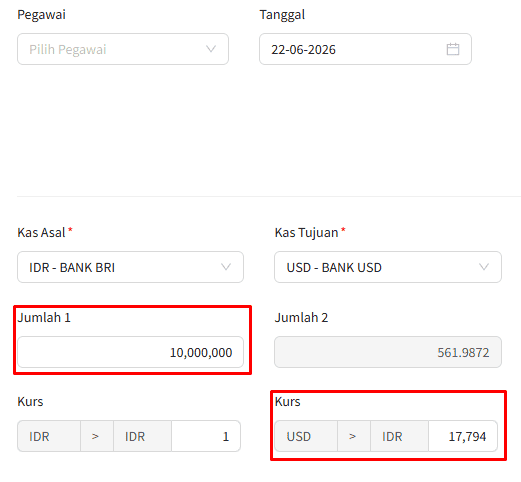The image size is (521, 482).
Task: Click the Kas Asal label
Action: [41, 232]
